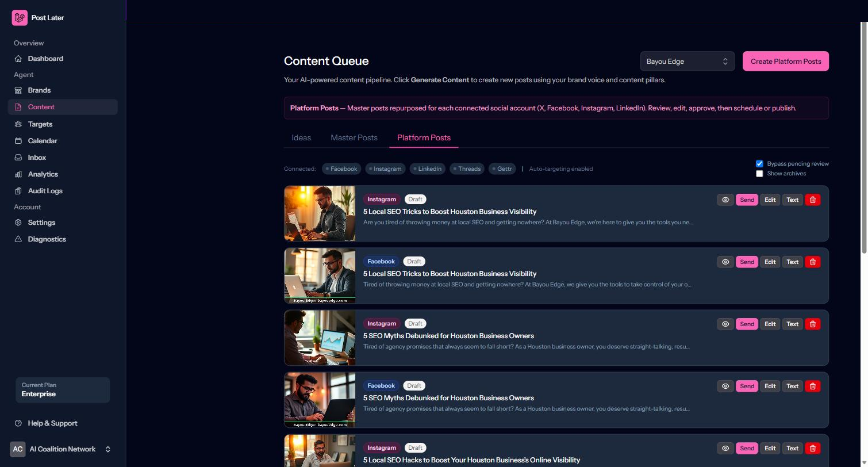868x467 pixels.
Task: Preview the Facebook SEO Myths post
Action: 725,386
